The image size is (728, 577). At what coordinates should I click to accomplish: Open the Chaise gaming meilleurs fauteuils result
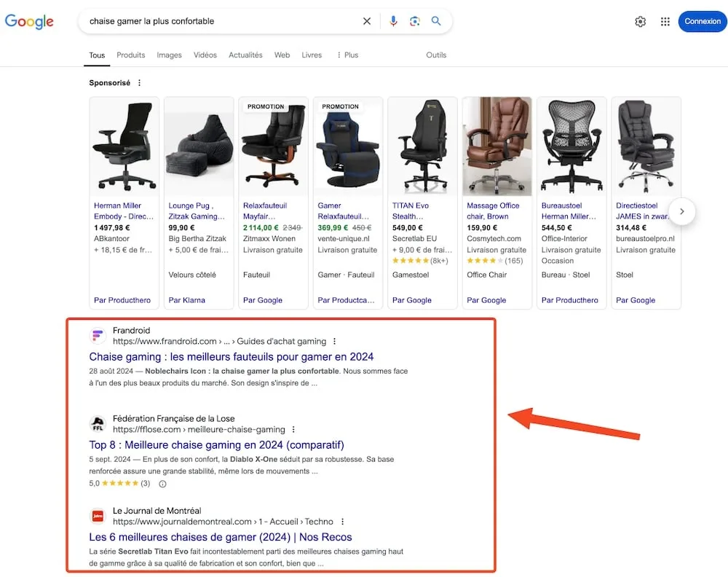232,357
